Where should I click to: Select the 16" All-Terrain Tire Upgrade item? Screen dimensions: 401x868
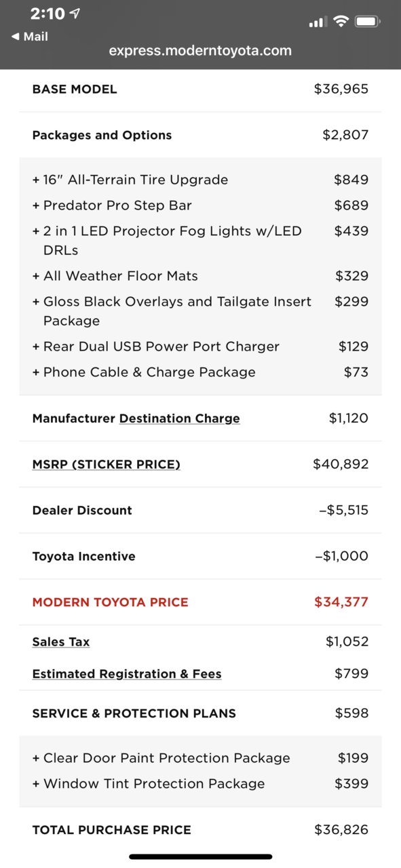[x=200, y=180]
